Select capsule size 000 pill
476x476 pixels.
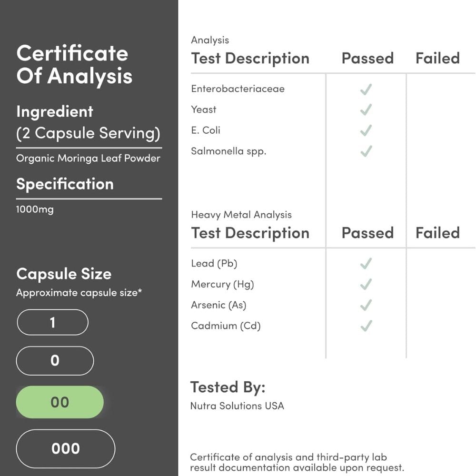click(x=66, y=448)
